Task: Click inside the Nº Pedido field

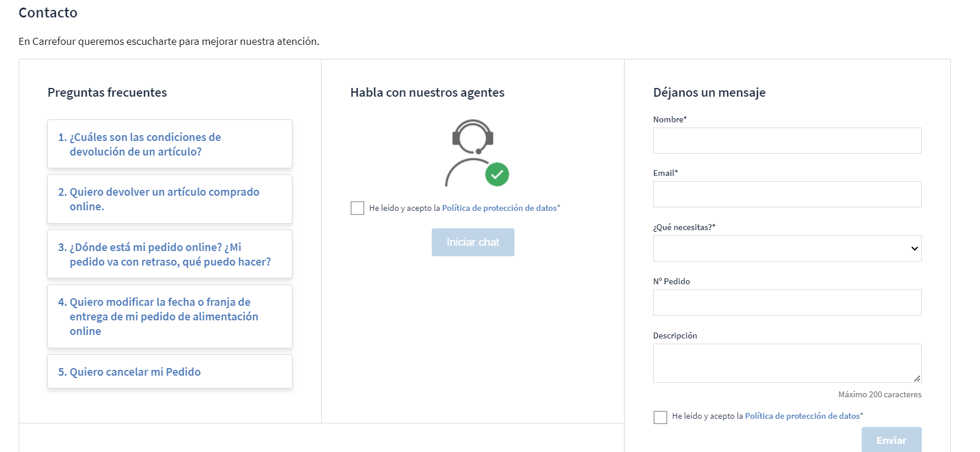Action: 787,302
